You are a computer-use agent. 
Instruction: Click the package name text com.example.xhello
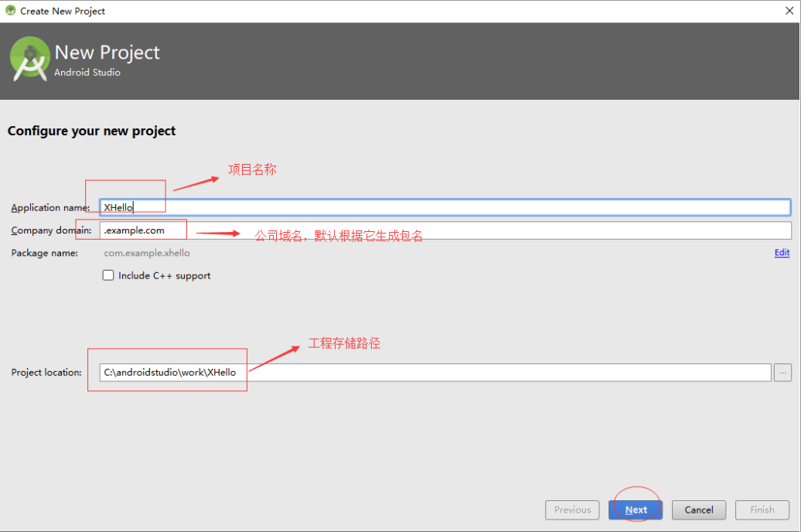pyautogui.click(x=147, y=253)
